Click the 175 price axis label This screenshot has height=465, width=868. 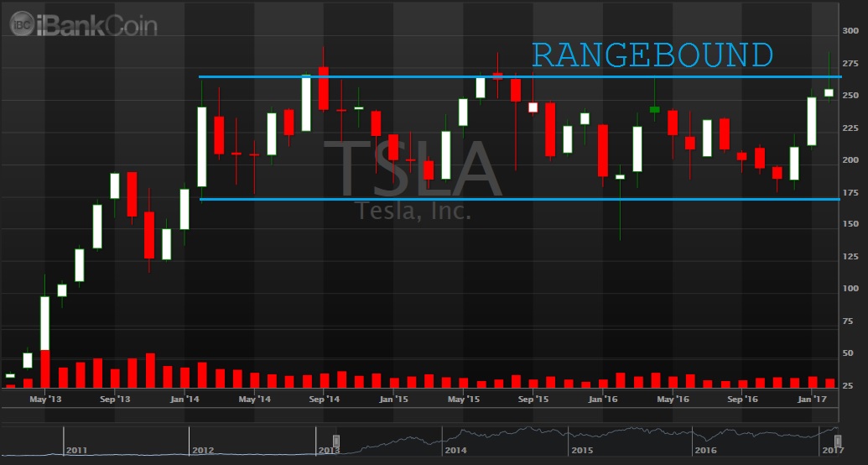[x=850, y=193]
